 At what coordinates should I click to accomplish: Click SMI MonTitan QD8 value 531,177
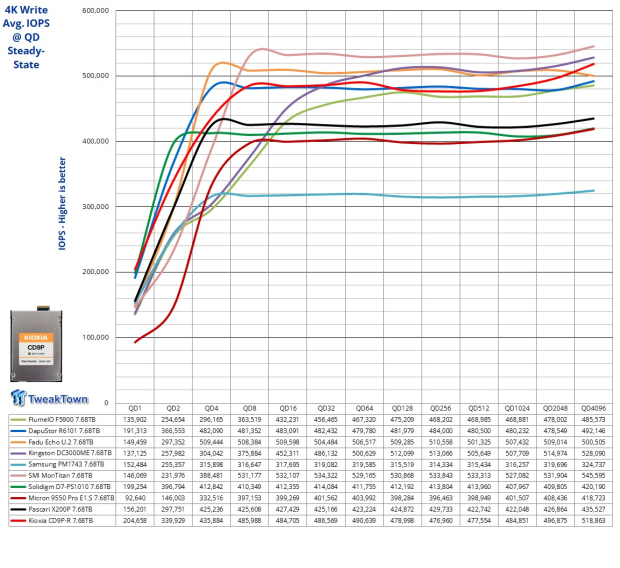250,476
